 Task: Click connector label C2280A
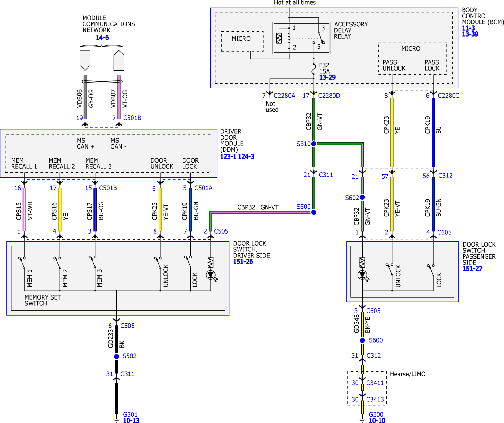point(284,96)
